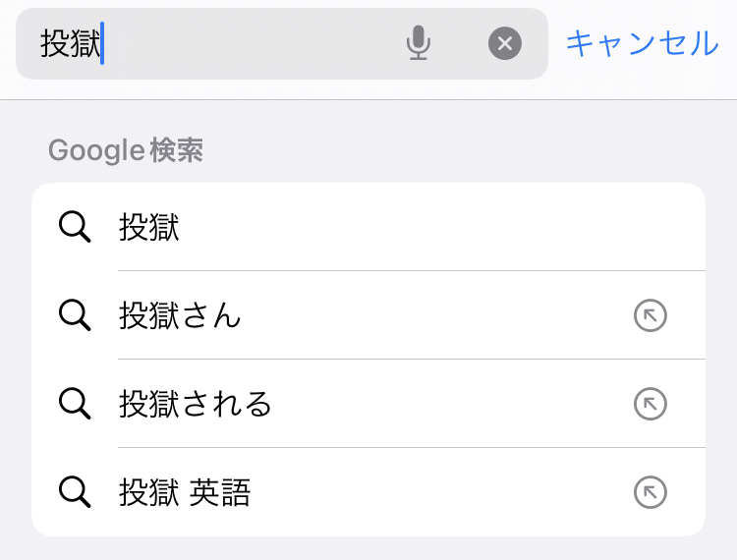This screenshot has width=737, height=560.
Task: Tap the arrow icon on 投獄される row
Action: [650, 404]
